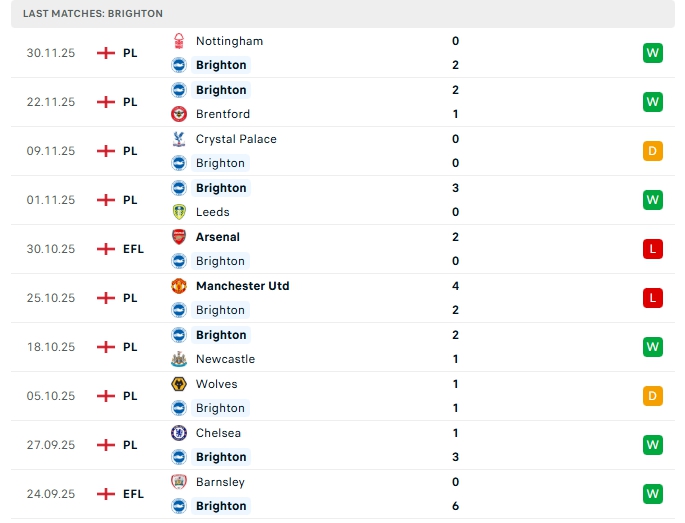Click the Leeds club crest

tap(178, 212)
